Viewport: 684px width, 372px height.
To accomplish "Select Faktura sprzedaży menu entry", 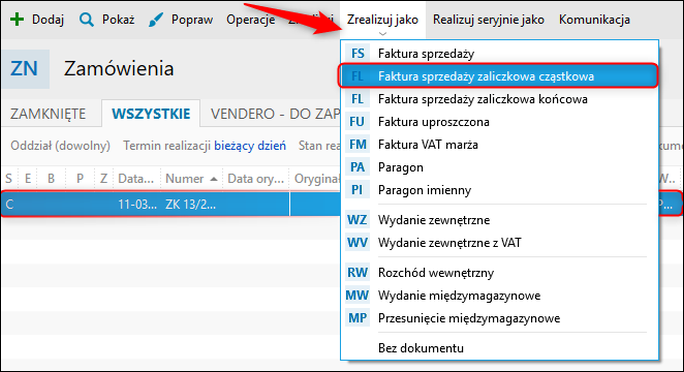I will (x=499, y=53).
